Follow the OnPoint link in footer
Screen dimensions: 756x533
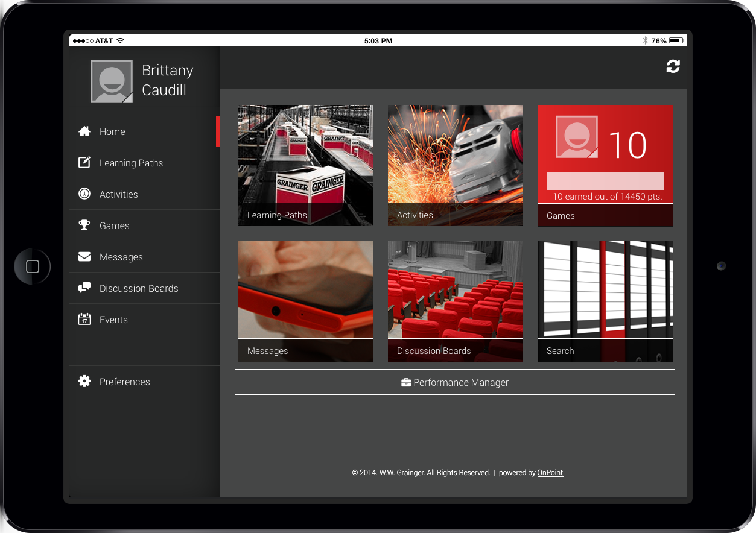[550, 473]
